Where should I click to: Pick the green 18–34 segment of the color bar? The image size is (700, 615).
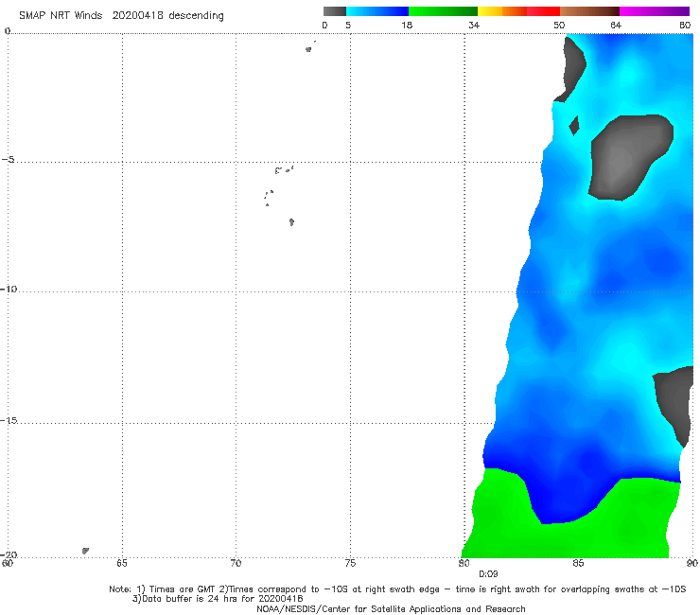(x=443, y=11)
